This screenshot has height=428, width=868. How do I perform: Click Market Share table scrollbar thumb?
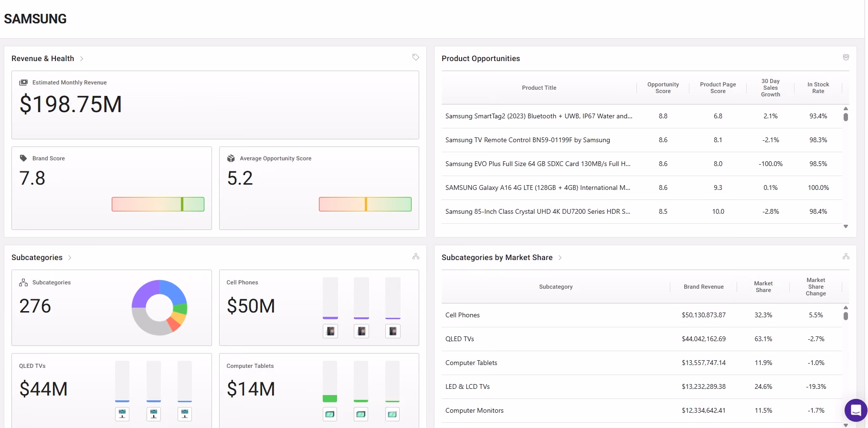(846, 316)
